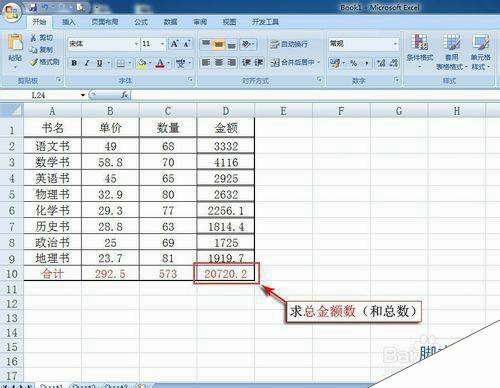Click the round Office button

coord(12,12)
